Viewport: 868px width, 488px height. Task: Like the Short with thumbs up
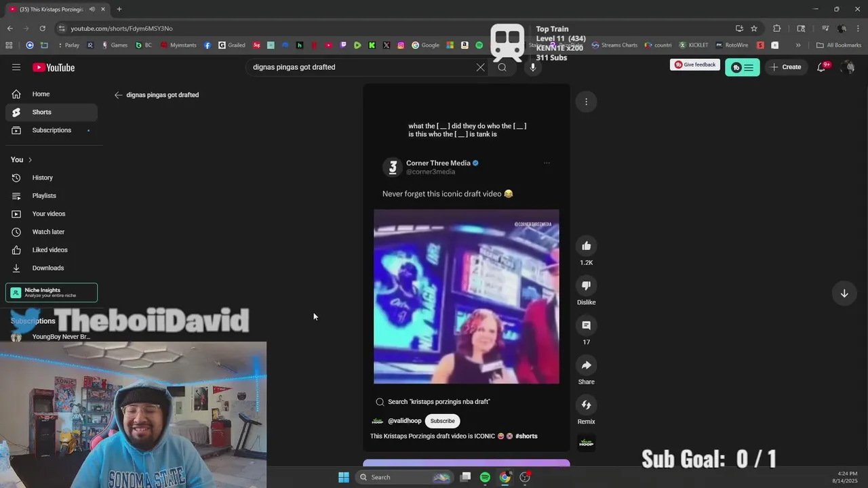pos(586,246)
